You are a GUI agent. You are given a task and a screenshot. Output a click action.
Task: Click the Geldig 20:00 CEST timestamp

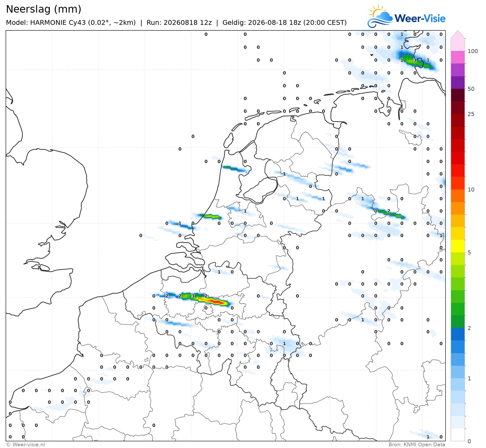pos(285,23)
